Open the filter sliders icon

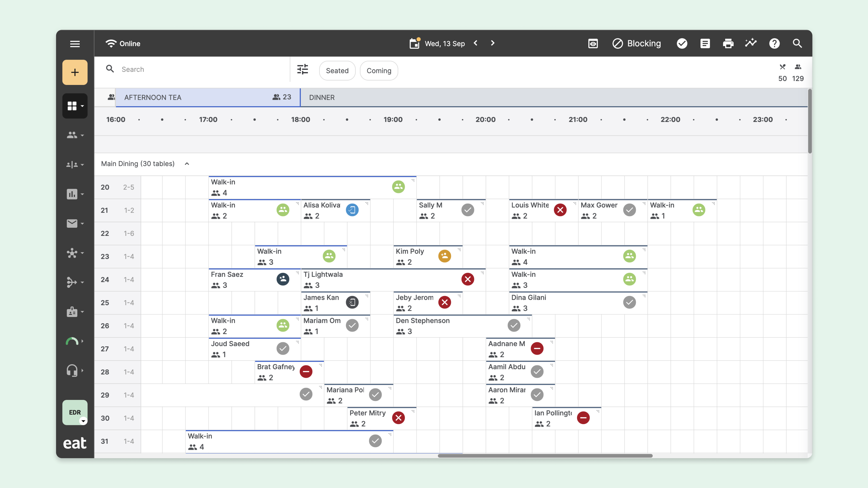(303, 70)
